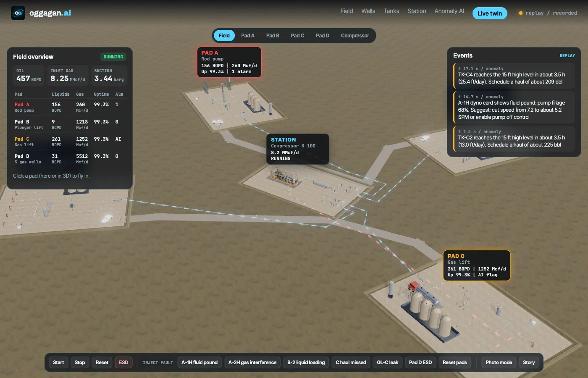Open the TK-C2 high level anomaly event
The width and height of the screenshot is (588, 378).
pos(514,139)
